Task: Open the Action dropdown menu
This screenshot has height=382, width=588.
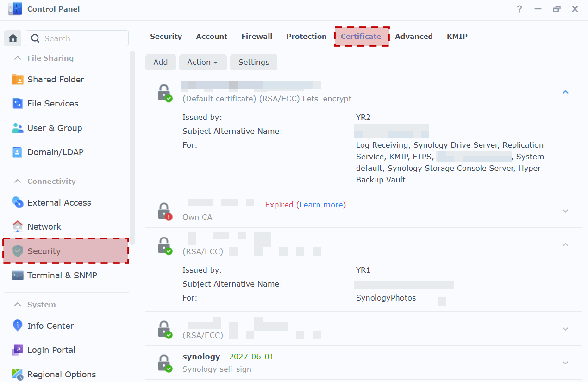Action: (x=203, y=62)
